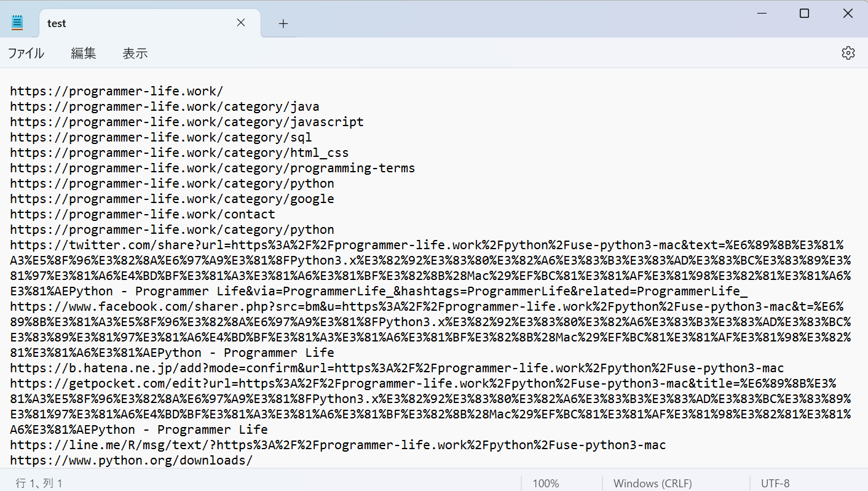Click the UTF-8 encoding indicator
Image resolution: width=868 pixels, height=491 pixels.
[775, 484]
